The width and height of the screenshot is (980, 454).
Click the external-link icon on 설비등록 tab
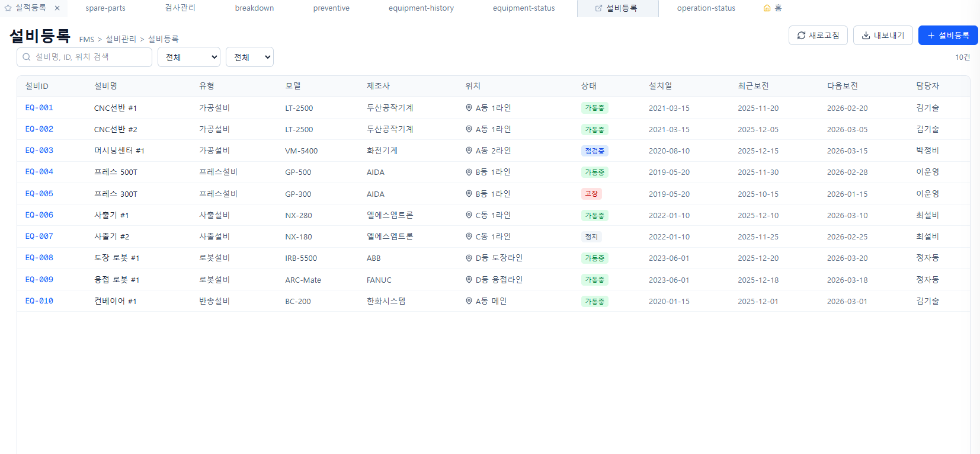[598, 8]
